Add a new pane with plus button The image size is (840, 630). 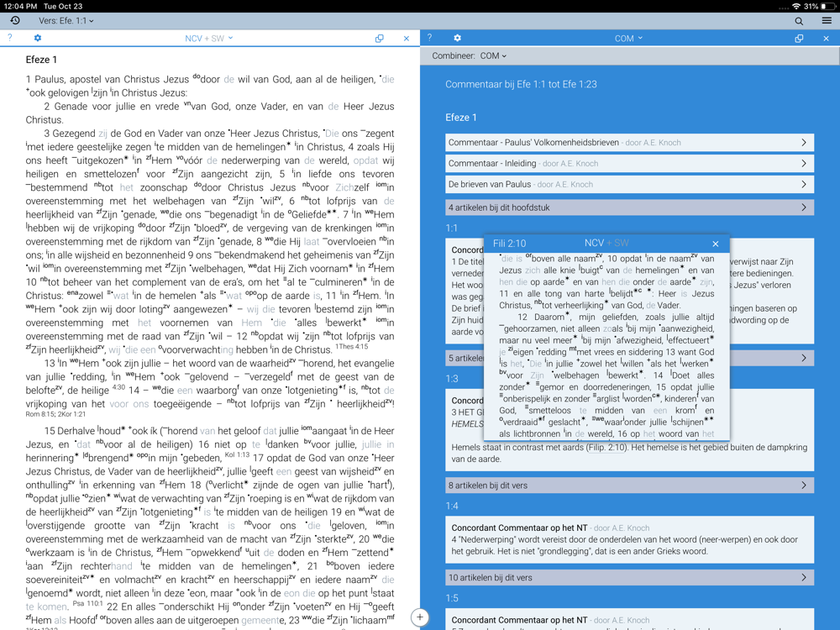[x=419, y=617]
